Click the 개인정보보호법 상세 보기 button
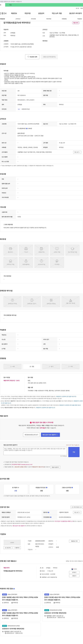The width and height of the screenshot is (83, 644). [x=31, y=435]
